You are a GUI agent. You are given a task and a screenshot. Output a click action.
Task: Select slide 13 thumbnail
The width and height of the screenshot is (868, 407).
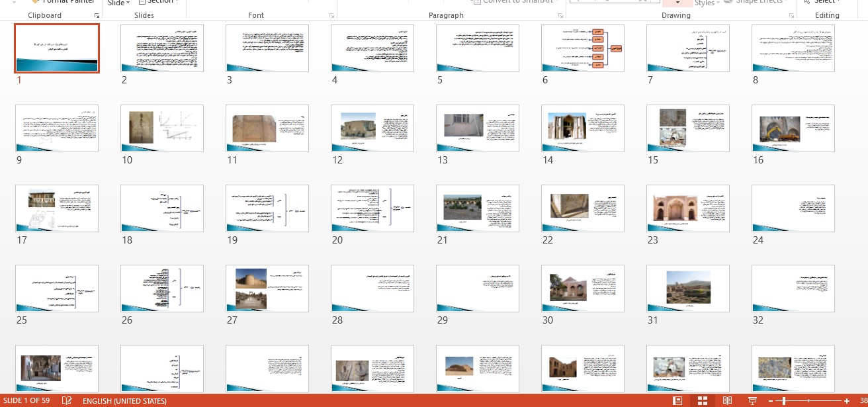478,128
